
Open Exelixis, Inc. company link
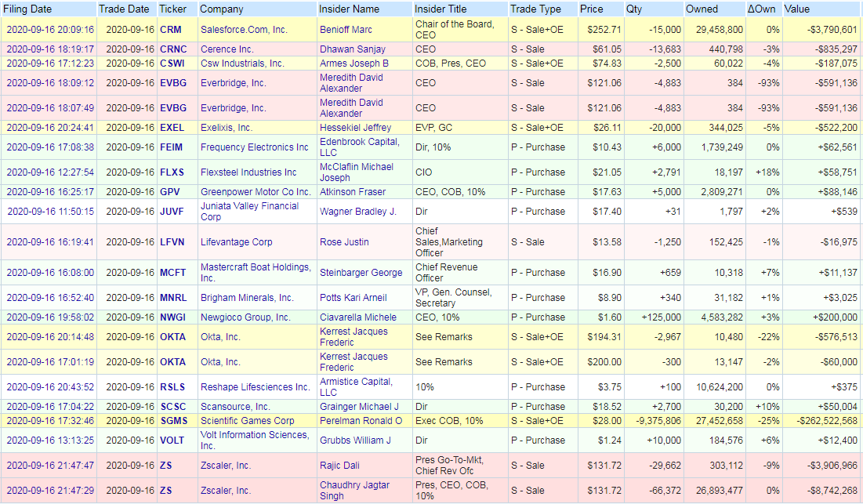coord(227,128)
